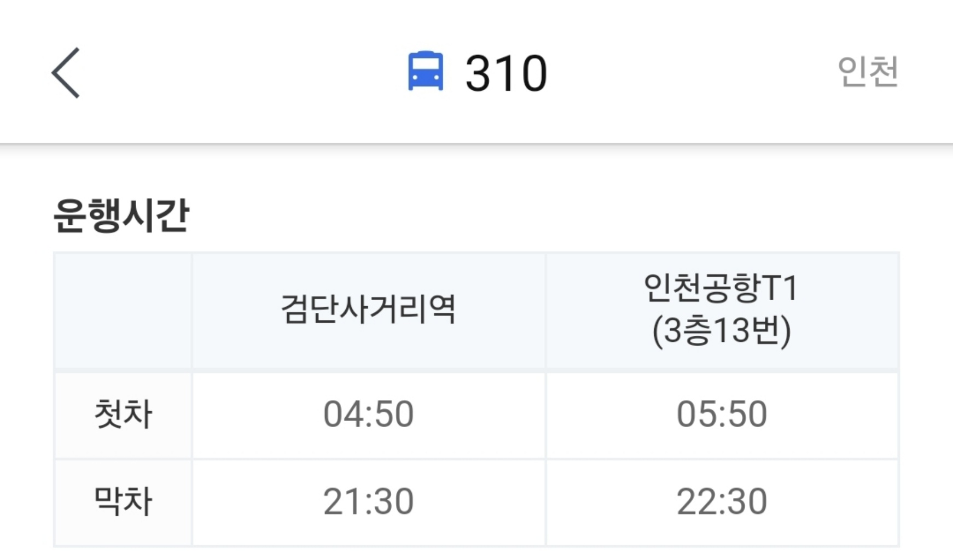Image resolution: width=953 pixels, height=560 pixels.
Task: Click the 운행시간 section heading
Action: (121, 215)
